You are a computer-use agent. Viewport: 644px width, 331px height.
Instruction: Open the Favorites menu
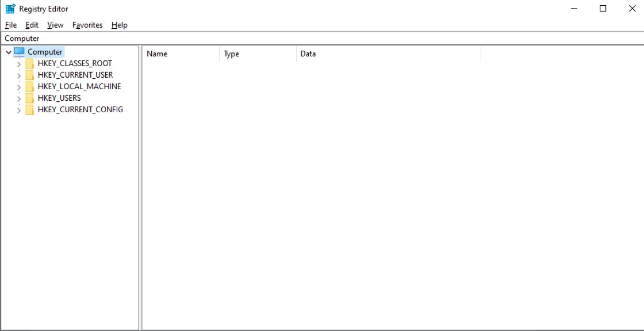click(x=87, y=25)
